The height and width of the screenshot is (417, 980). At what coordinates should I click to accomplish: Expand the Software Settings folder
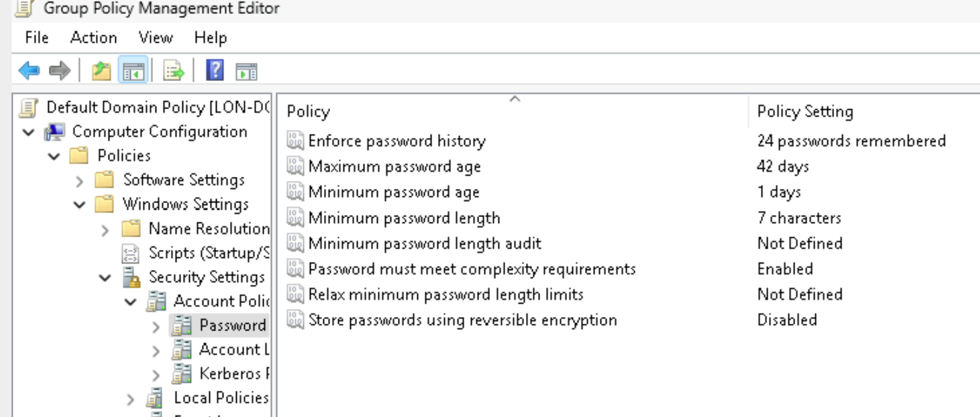point(79,181)
